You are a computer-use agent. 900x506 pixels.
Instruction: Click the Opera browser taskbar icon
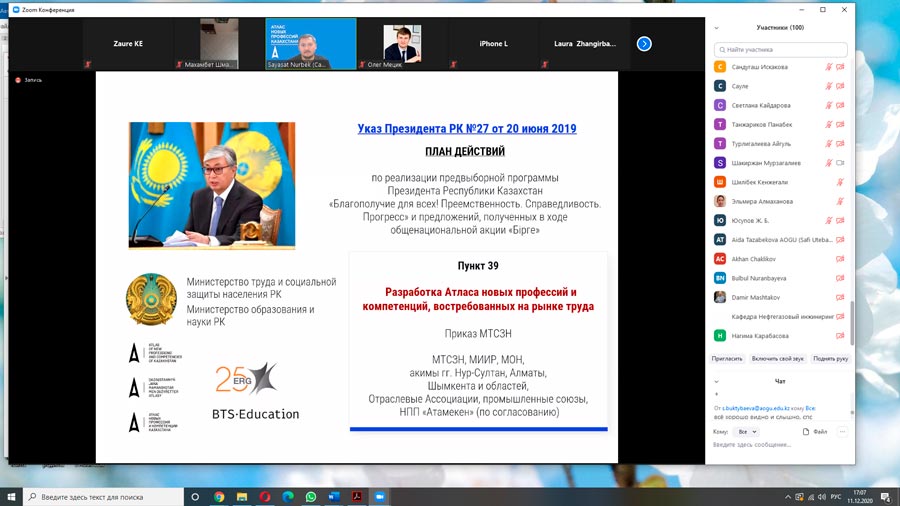pyautogui.click(x=265, y=496)
